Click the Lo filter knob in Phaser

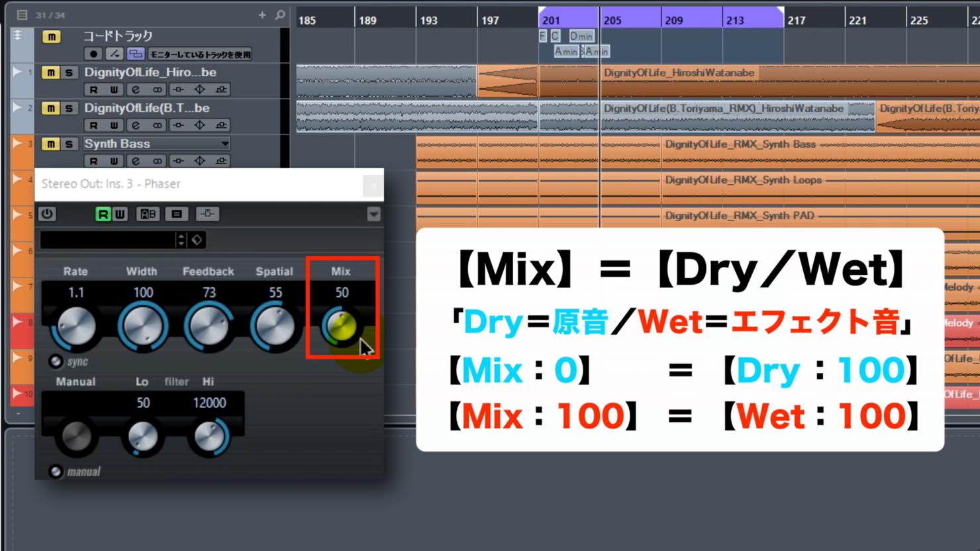(143, 437)
